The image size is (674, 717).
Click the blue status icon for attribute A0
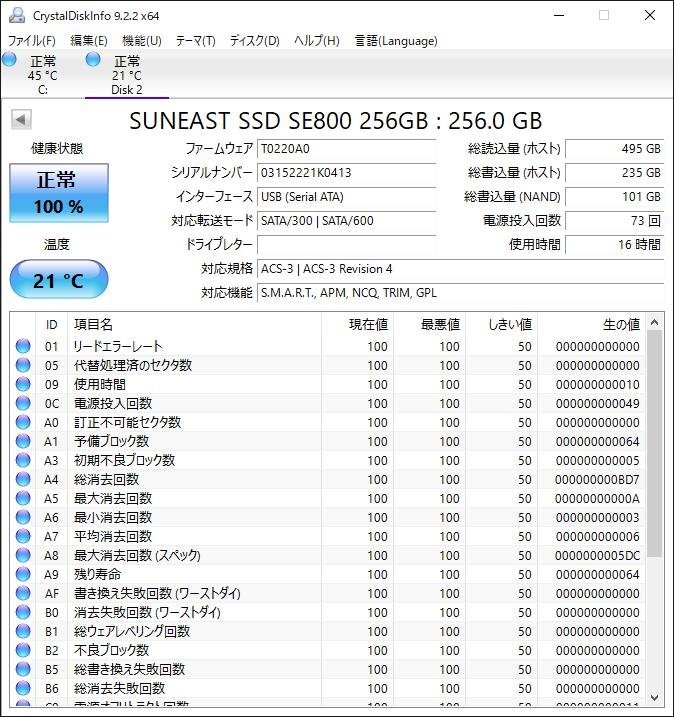23,422
